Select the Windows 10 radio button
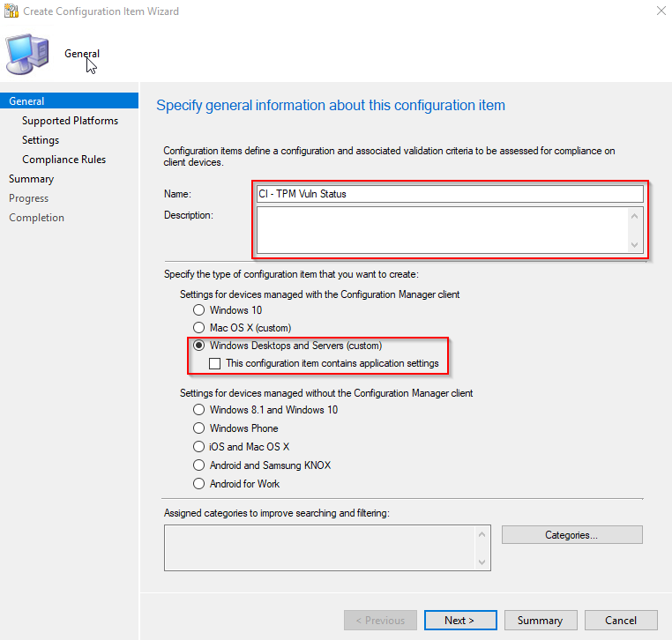The height and width of the screenshot is (640, 672). (198, 309)
